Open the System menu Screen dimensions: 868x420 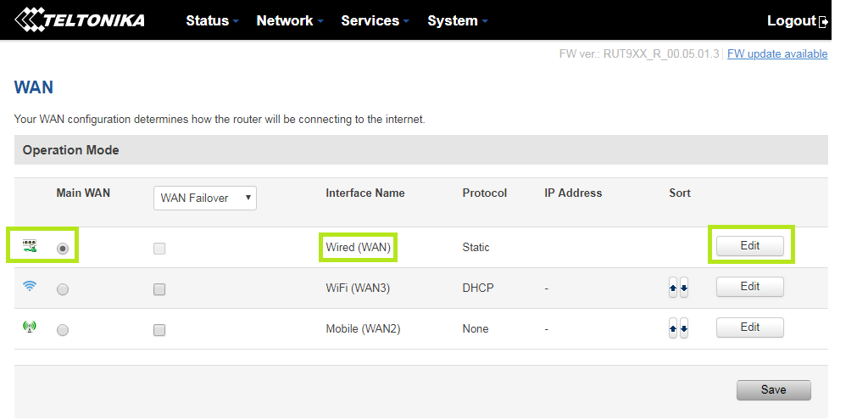point(457,20)
